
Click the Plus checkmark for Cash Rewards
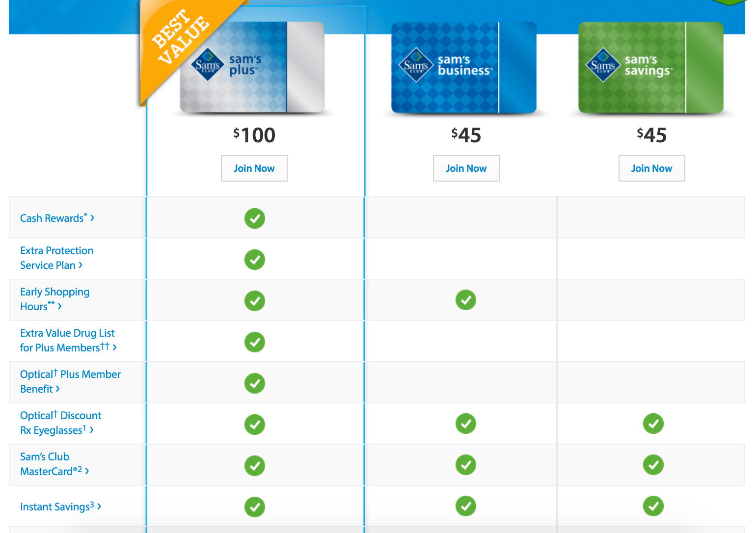coord(255,218)
